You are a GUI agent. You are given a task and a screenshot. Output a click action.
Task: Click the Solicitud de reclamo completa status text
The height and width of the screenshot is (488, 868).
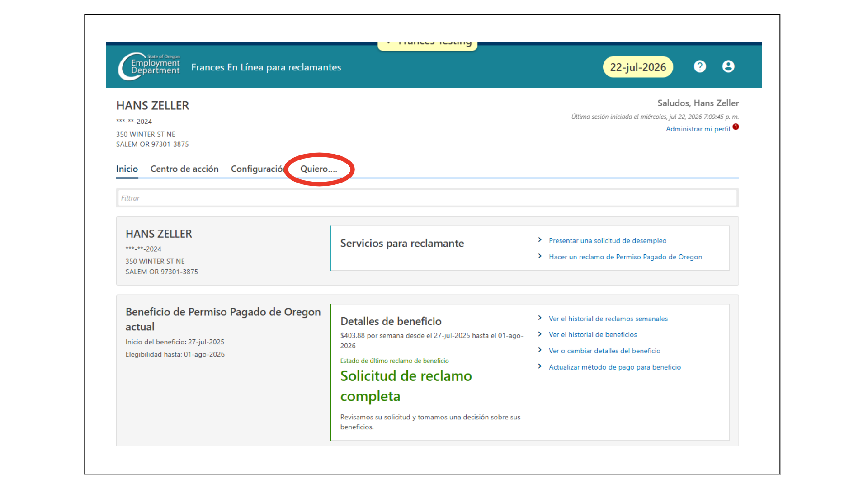pos(406,386)
